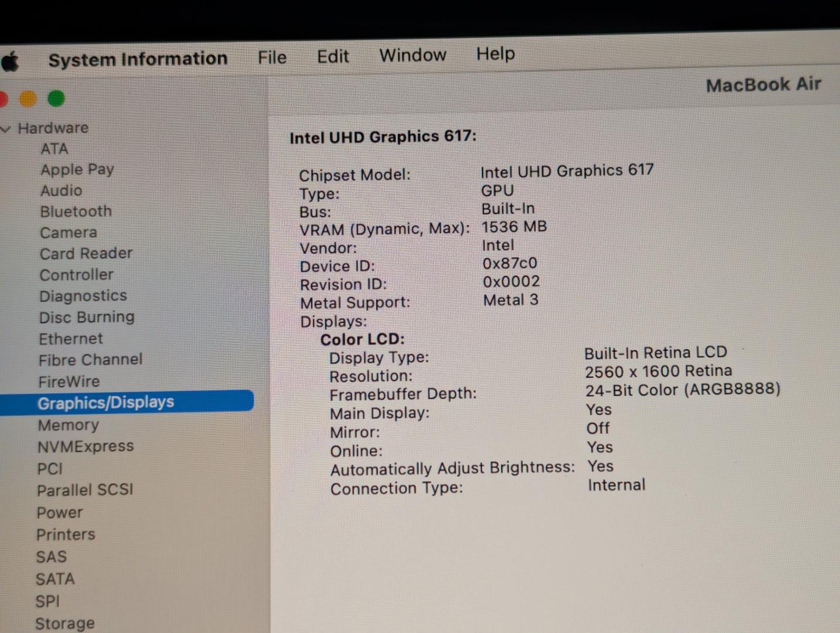Select Memory in the sidebar
The image size is (840, 633).
69,425
